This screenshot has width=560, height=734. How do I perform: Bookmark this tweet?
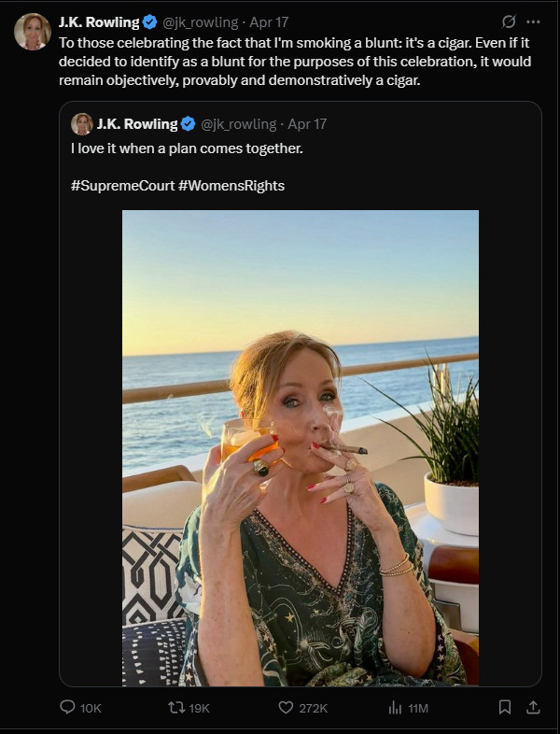pos(504,708)
